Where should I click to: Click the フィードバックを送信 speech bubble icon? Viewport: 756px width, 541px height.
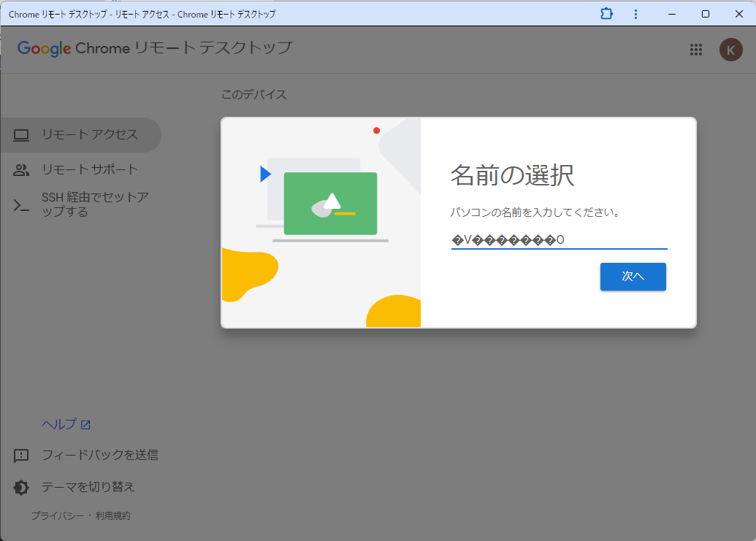(20, 454)
